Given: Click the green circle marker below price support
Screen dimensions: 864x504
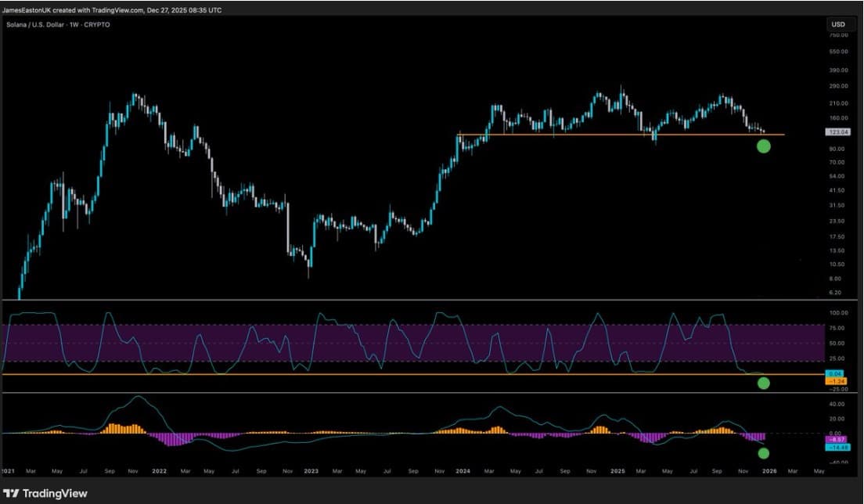Looking at the screenshot, I should [764, 146].
